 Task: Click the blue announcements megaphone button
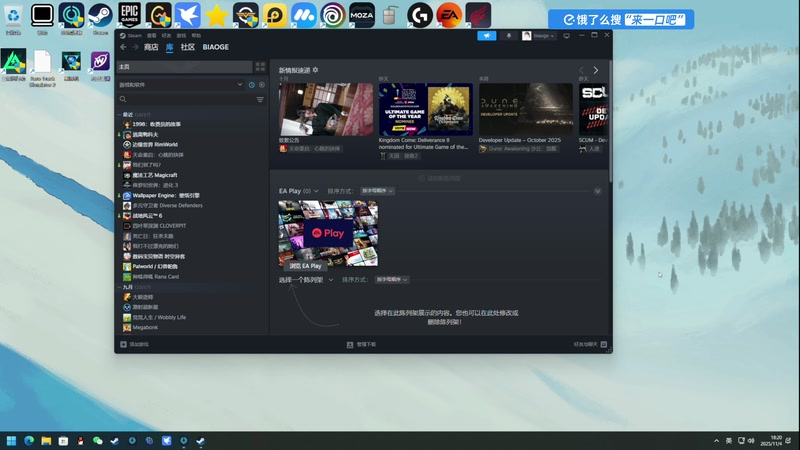[x=486, y=36]
